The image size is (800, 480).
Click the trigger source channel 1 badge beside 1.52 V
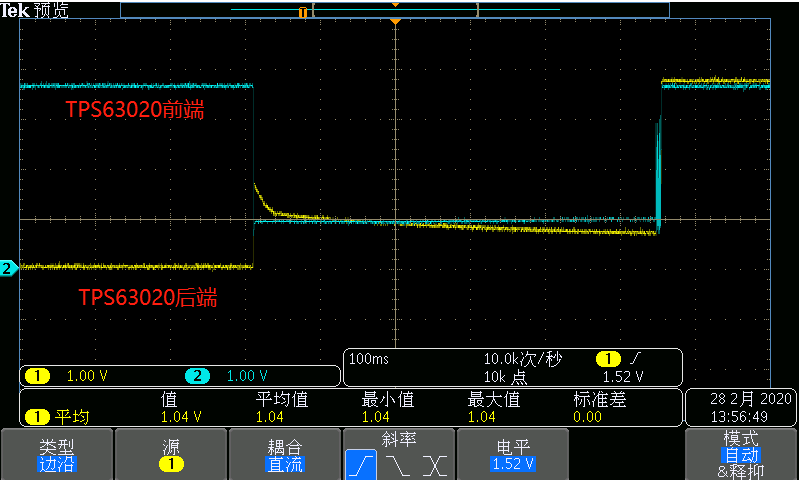(x=608, y=359)
